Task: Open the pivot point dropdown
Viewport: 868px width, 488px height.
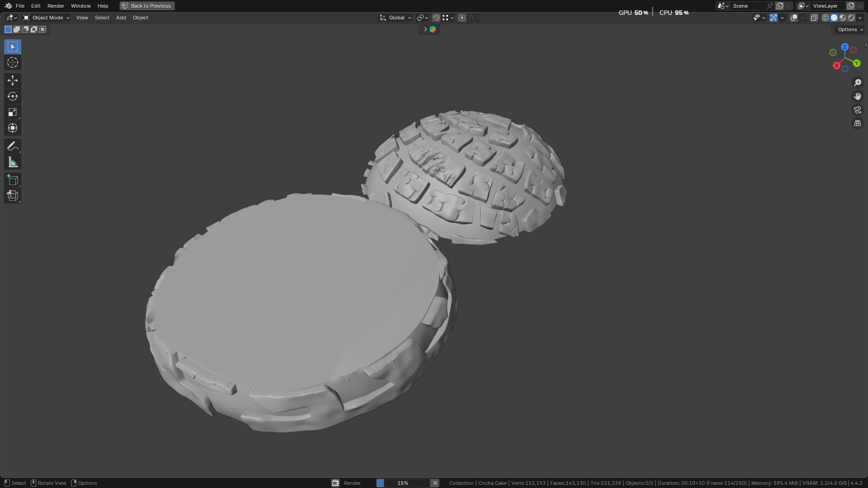Action: tap(422, 18)
